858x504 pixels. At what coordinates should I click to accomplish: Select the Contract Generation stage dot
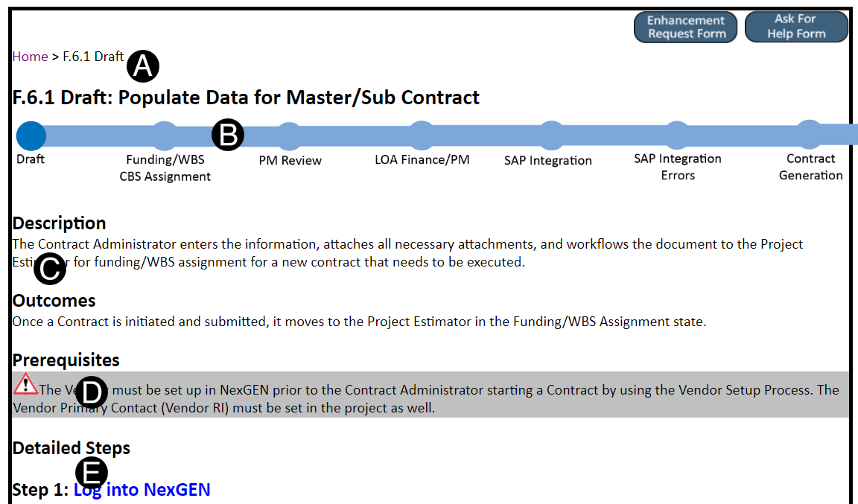pos(810,134)
